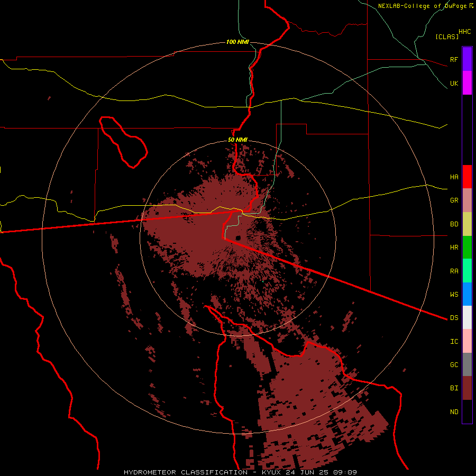476x476 pixels.
Task: Click the GC legend label
Action: point(454,365)
